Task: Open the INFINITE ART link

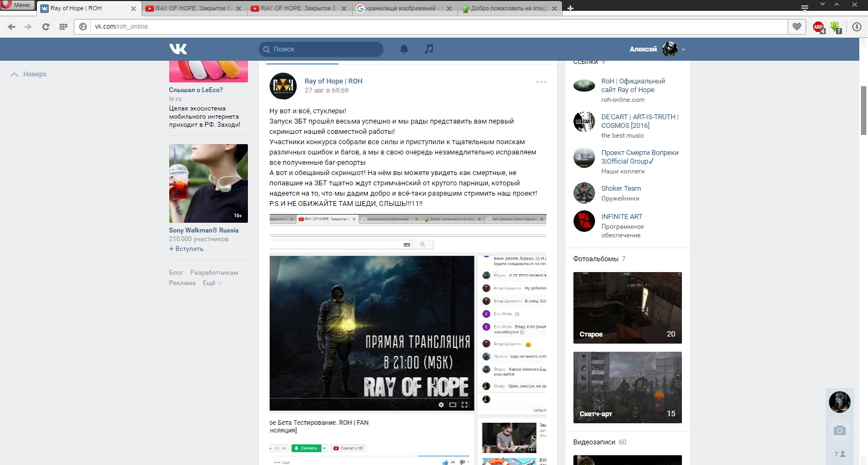Action: (621, 217)
